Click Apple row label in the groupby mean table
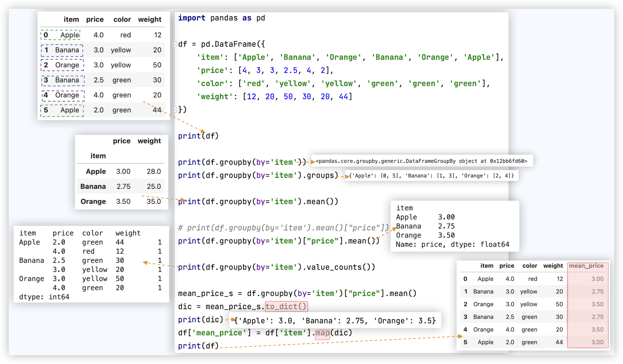Image resolution: width=623 pixels, height=364 pixels. click(96, 171)
